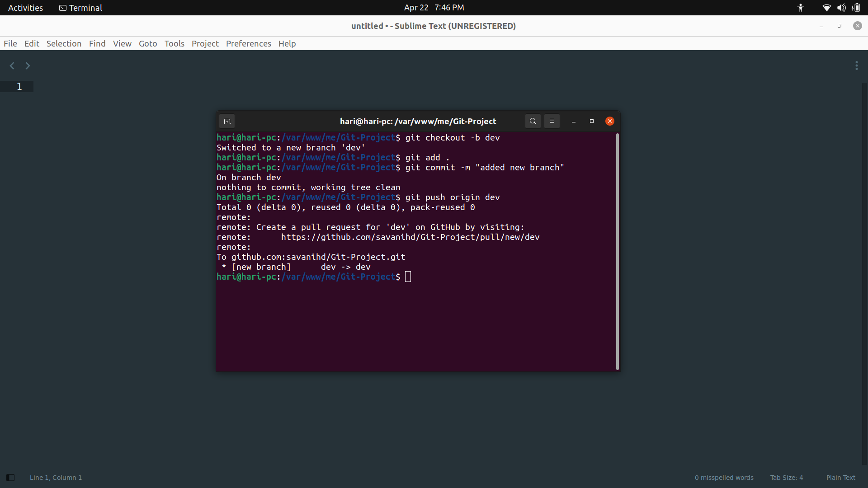Click the sound/volume icon

[x=842, y=8]
